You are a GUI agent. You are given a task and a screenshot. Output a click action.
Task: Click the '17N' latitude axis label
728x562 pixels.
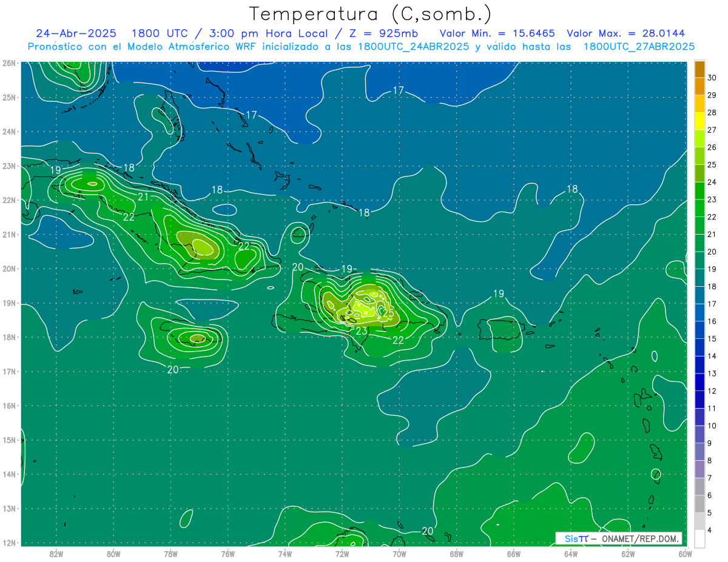click(8, 371)
